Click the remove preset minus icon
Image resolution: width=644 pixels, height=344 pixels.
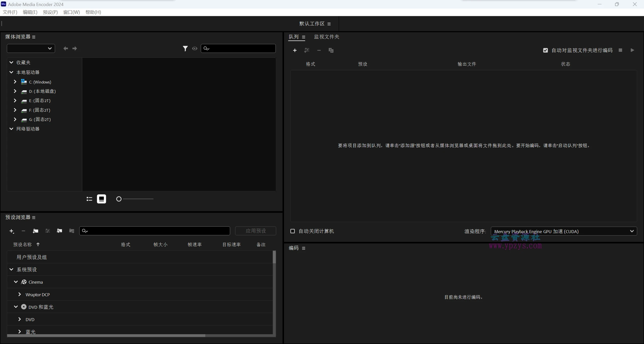(23, 231)
